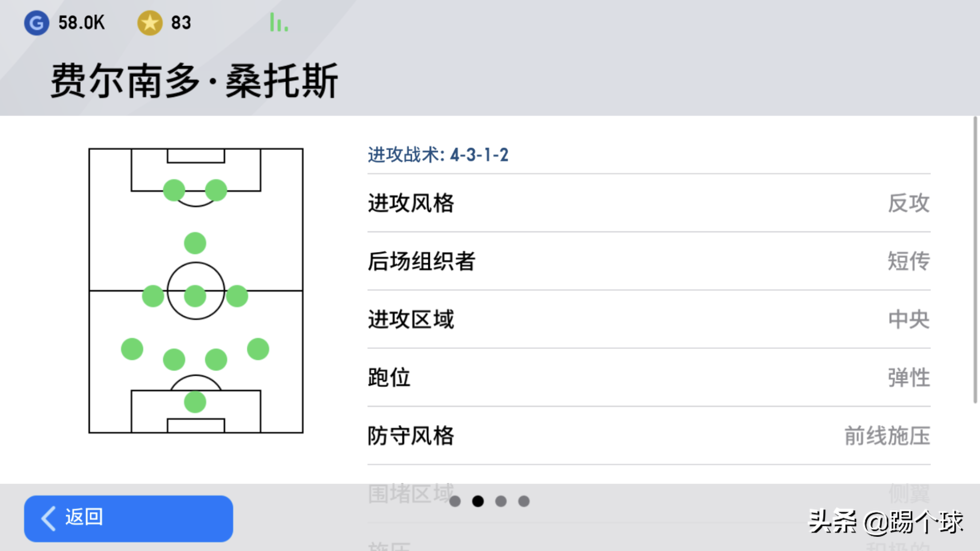Click the GP coin balance icon

click(37, 23)
